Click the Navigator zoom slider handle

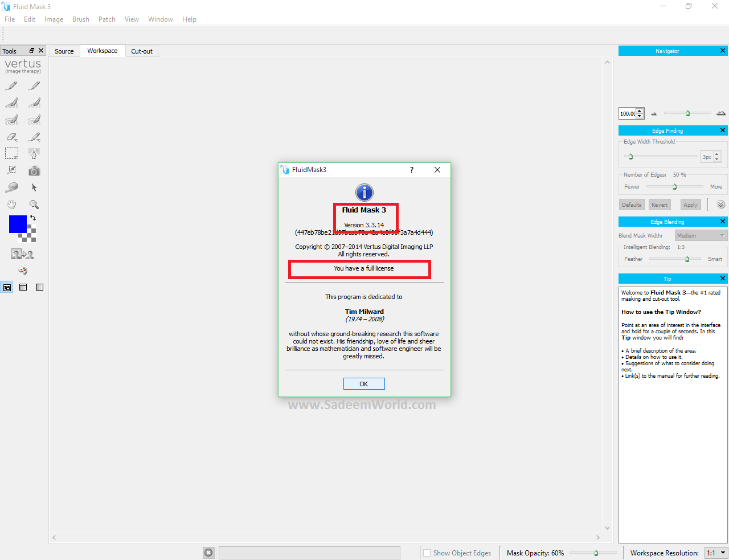(687, 113)
